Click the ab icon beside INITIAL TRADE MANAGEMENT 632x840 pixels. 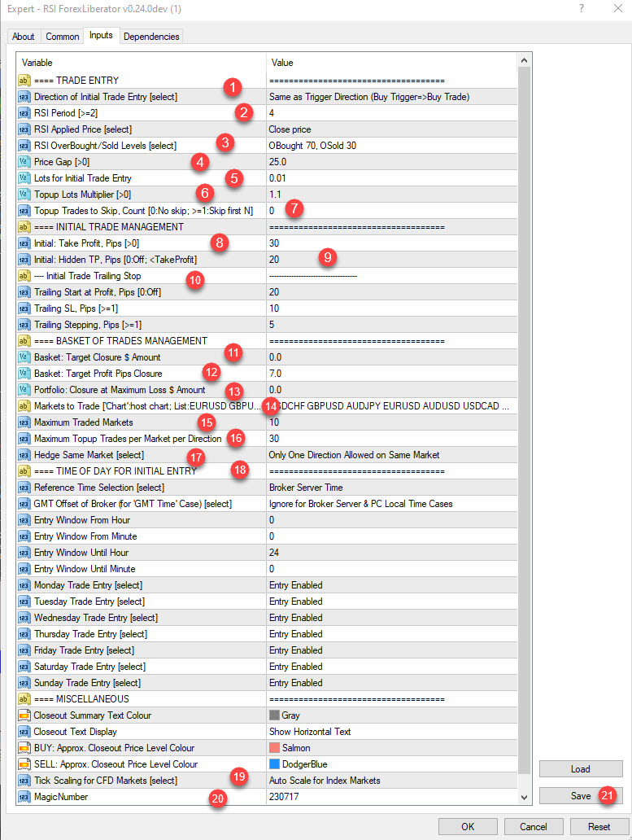(x=24, y=227)
